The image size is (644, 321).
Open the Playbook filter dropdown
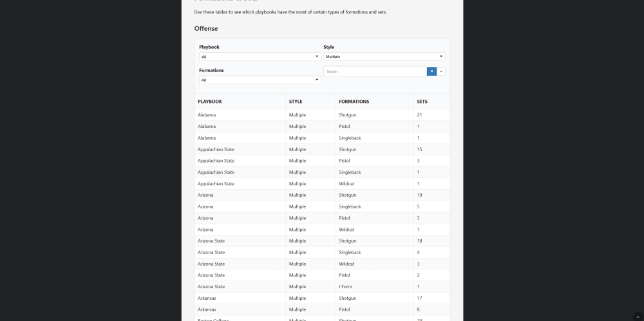pos(259,57)
